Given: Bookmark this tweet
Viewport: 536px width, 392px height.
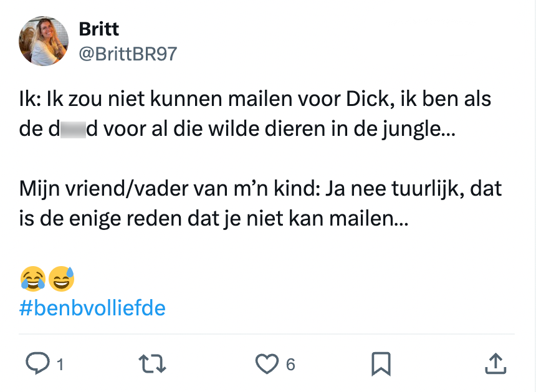Looking at the screenshot, I should 381,363.
